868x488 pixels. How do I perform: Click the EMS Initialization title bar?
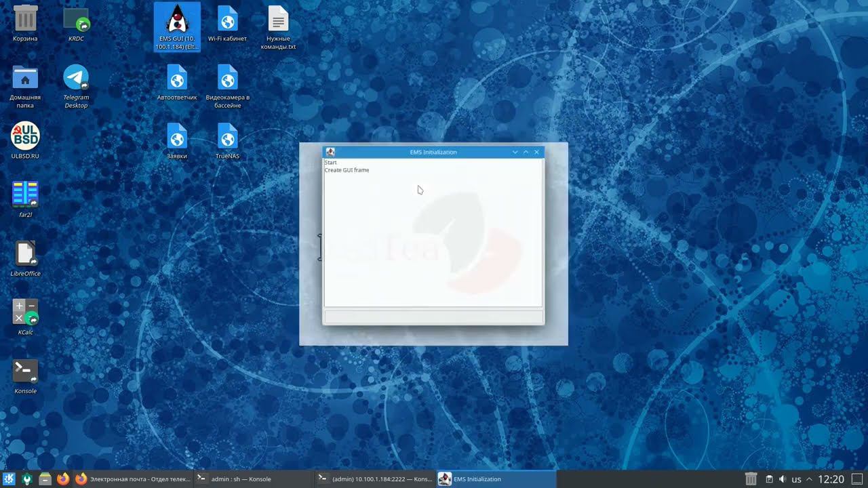tap(433, 152)
